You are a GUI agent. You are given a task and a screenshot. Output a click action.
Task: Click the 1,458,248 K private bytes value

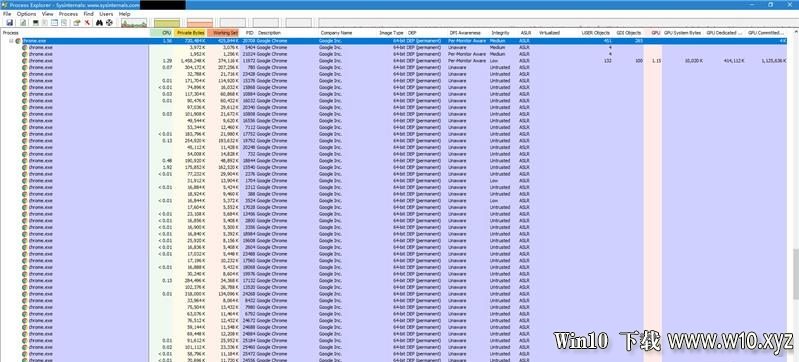[193, 60]
